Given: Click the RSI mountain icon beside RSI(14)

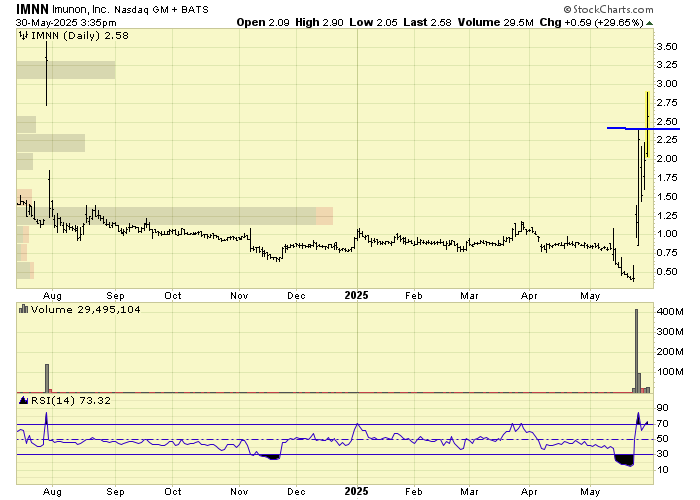Looking at the screenshot, I should [23, 400].
